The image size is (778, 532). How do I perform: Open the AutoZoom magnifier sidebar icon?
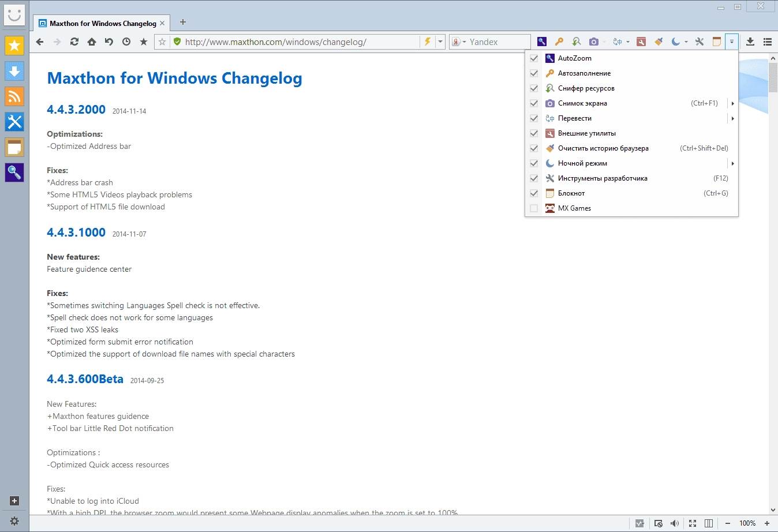coord(14,173)
